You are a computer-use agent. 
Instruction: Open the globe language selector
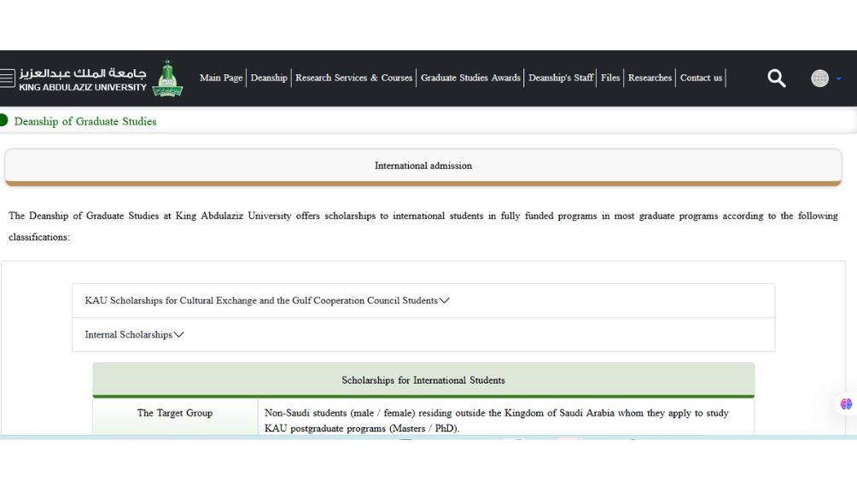pos(819,78)
